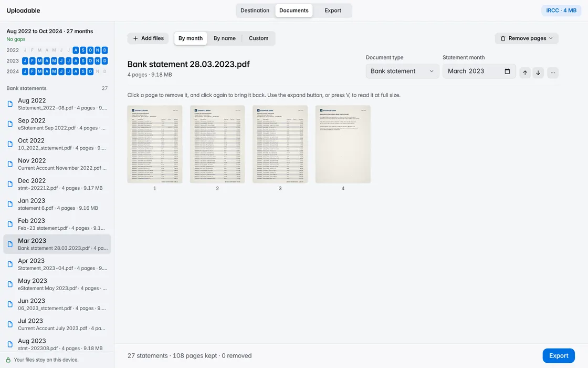Click 'Aug 2022 to Oct 2024 · 27 months' text
This screenshot has height=368, width=588.
(49, 31)
